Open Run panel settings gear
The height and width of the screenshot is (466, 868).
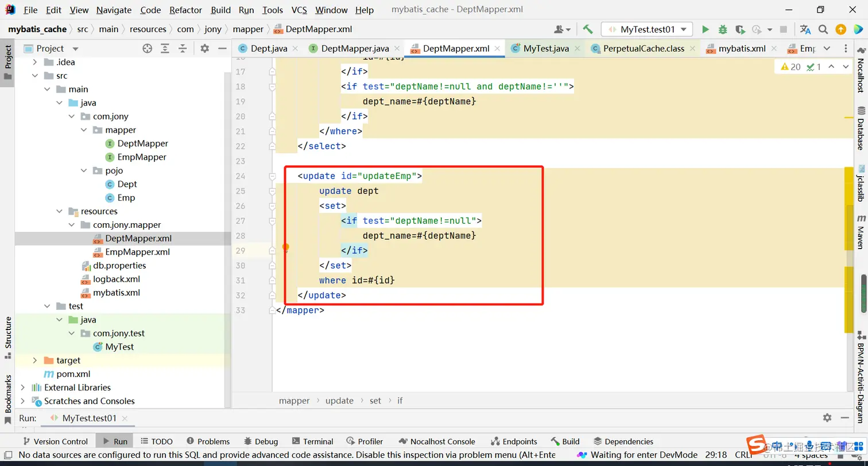click(827, 418)
